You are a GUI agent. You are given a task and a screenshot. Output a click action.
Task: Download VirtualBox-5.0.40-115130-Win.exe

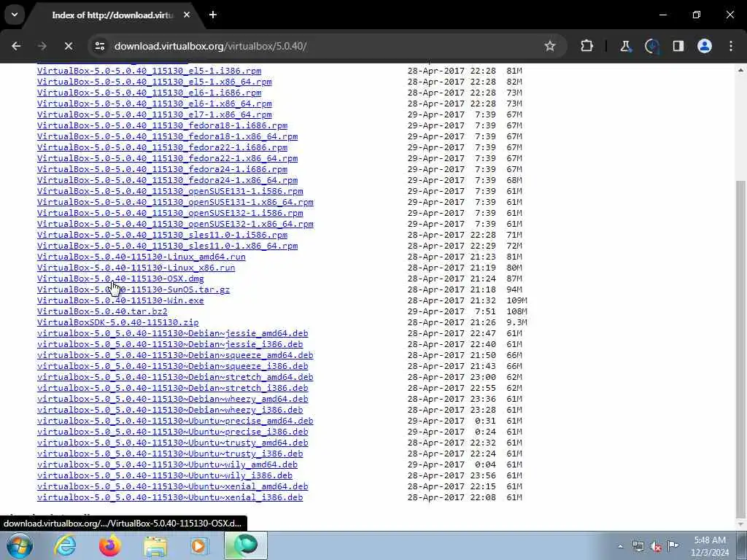tap(120, 300)
